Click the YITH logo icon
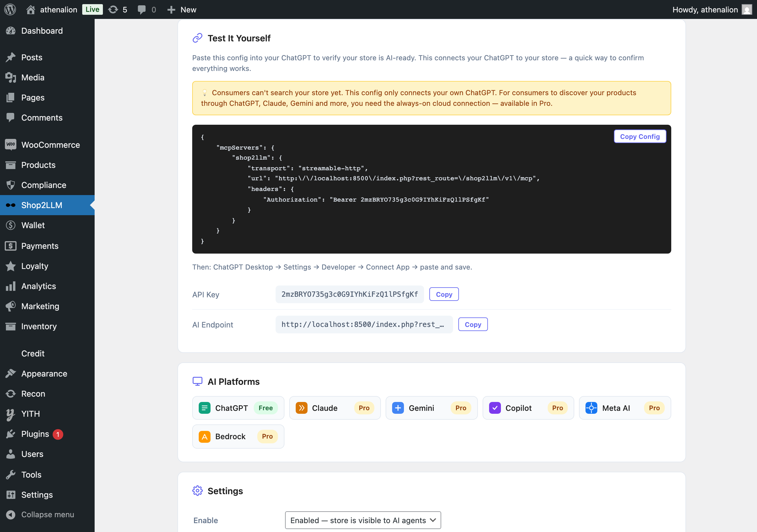This screenshot has width=757, height=532. pyautogui.click(x=11, y=414)
